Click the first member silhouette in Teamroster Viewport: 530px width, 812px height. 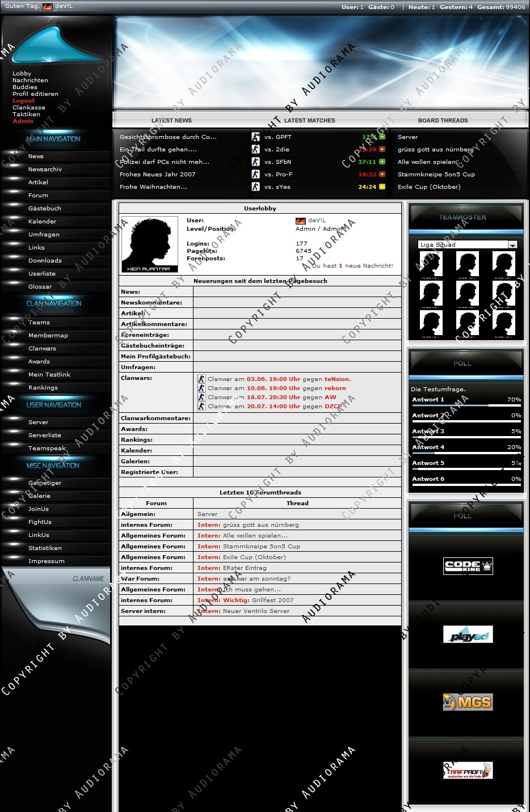(431, 264)
